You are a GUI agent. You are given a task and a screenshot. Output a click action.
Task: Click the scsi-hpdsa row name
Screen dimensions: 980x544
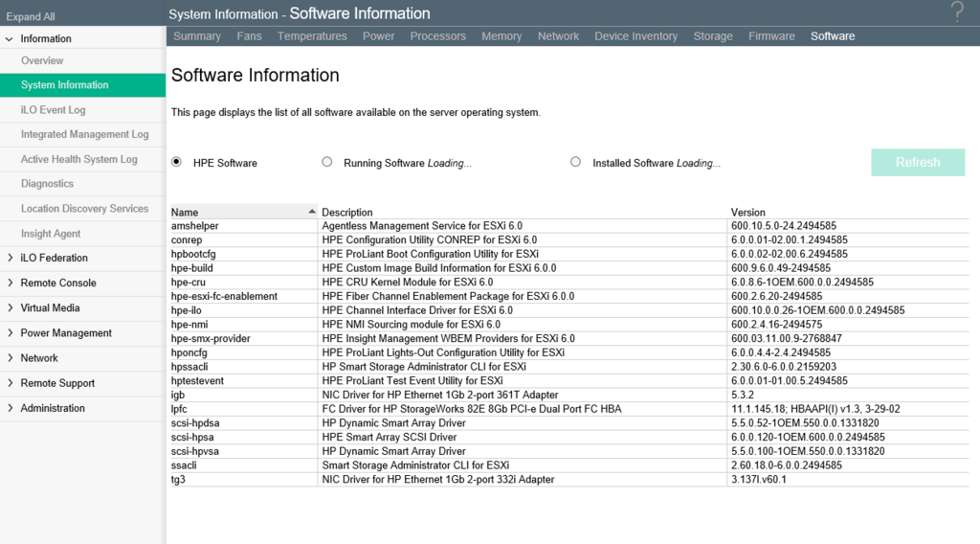pos(195,423)
